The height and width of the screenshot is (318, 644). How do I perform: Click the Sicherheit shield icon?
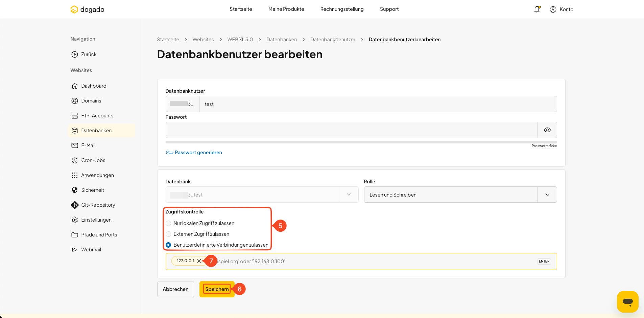click(75, 190)
